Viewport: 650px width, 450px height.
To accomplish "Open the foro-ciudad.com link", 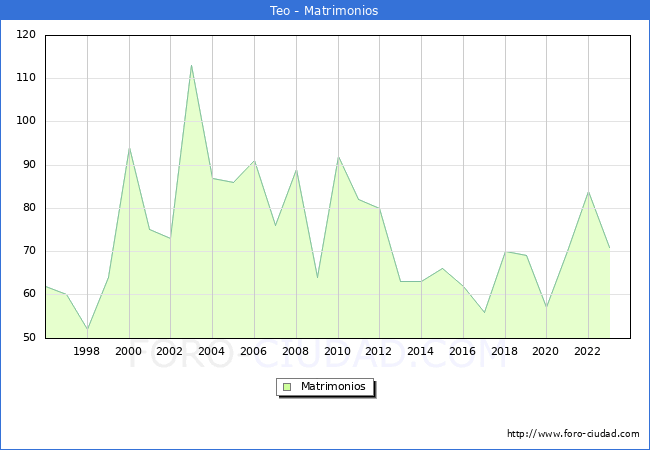I will click(x=573, y=434).
